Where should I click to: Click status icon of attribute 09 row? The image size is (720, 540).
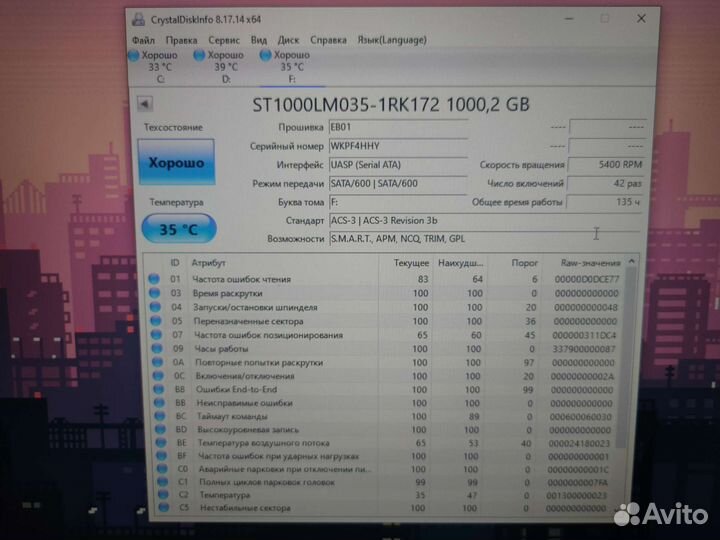(x=157, y=349)
